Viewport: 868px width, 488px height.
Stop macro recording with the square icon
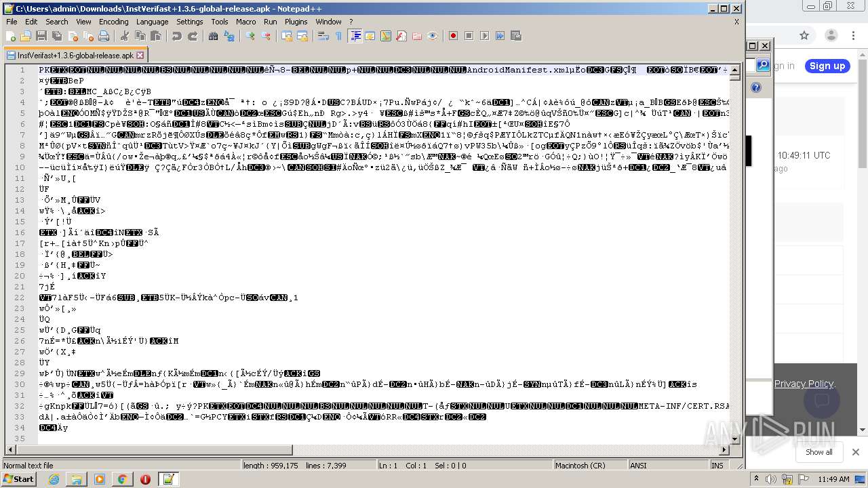tap(469, 36)
